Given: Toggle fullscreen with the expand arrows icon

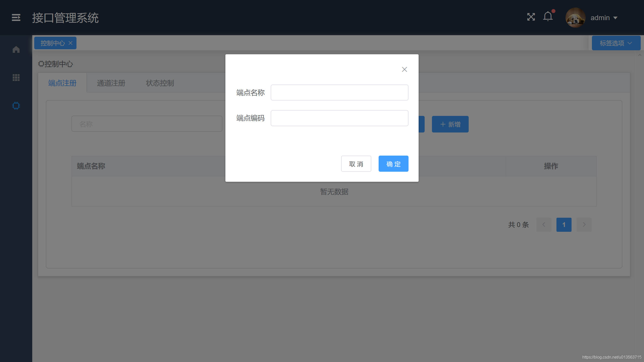Looking at the screenshot, I should [x=531, y=17].
